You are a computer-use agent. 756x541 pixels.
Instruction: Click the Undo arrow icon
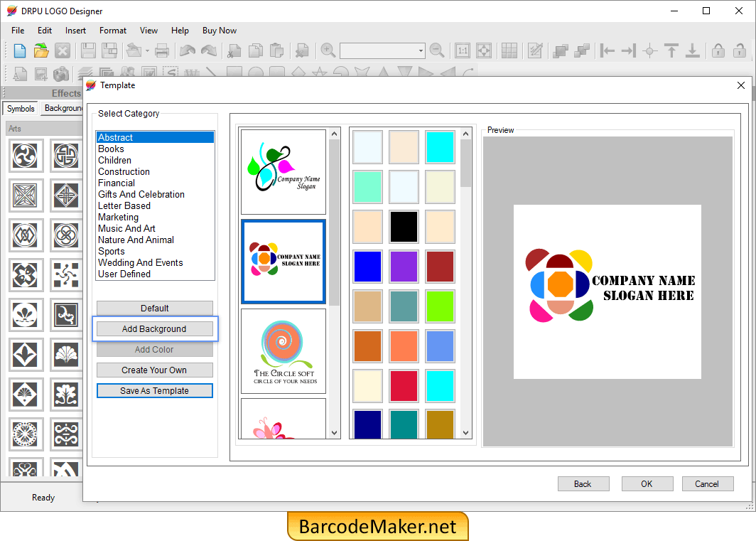(x=187, y=50)
